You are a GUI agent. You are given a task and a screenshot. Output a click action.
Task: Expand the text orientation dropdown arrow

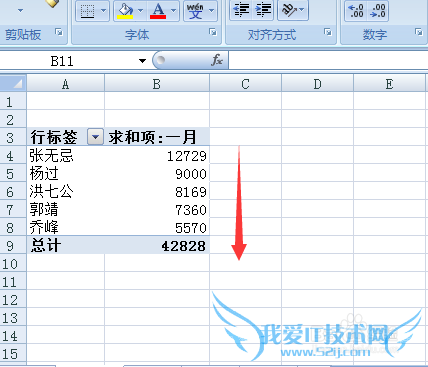tap(302, 10)
